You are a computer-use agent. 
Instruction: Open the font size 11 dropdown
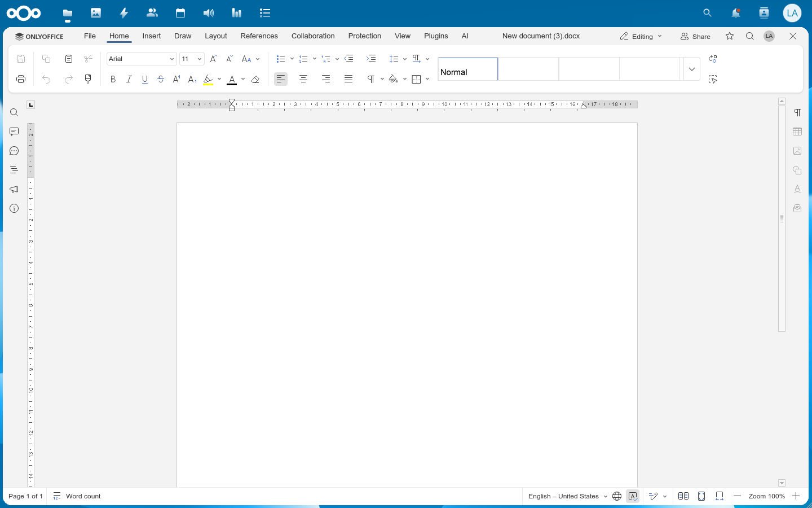tap(199, 59)
